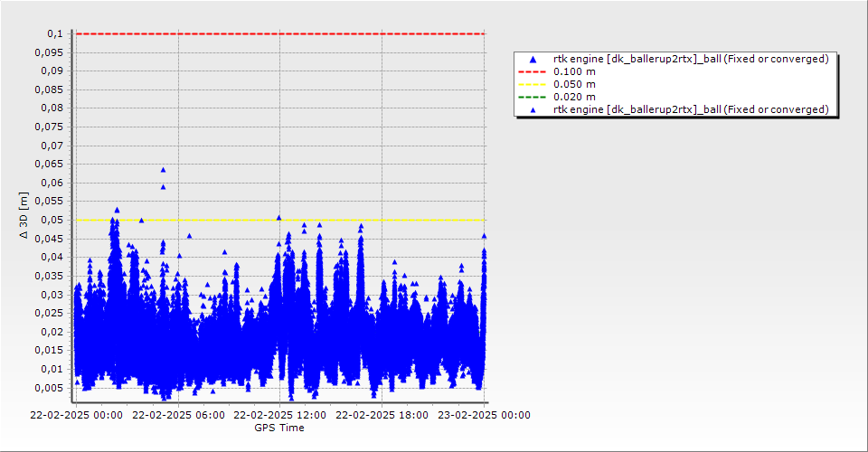Viewport: 868px width, 452px height.
Task: Click the '0,065' y-axis tick label
Action: click(x=49, y=164)
